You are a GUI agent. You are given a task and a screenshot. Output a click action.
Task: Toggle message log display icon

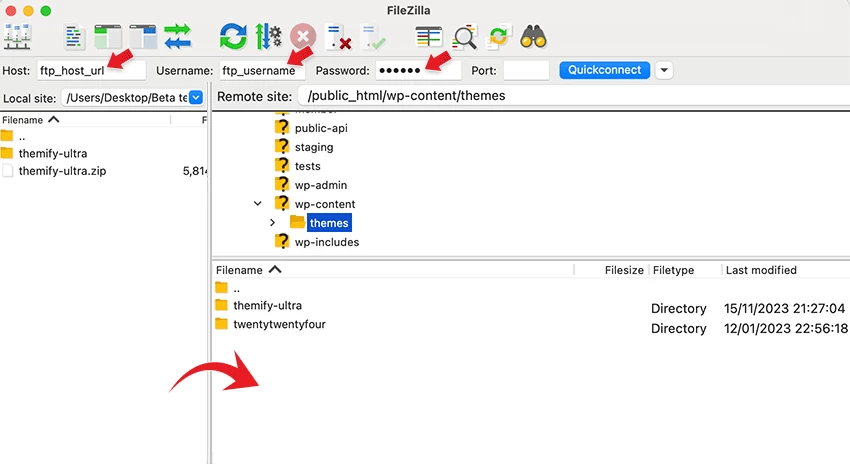coord(74,37)
